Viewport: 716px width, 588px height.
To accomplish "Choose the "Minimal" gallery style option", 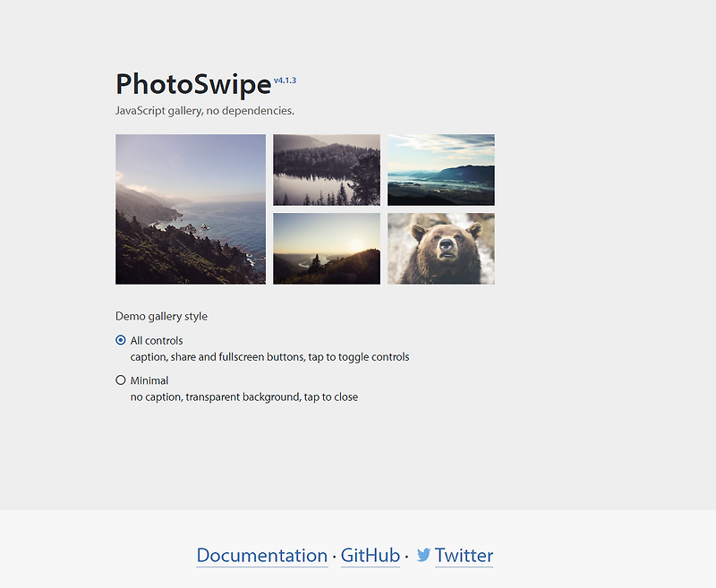I will [119, 379].
